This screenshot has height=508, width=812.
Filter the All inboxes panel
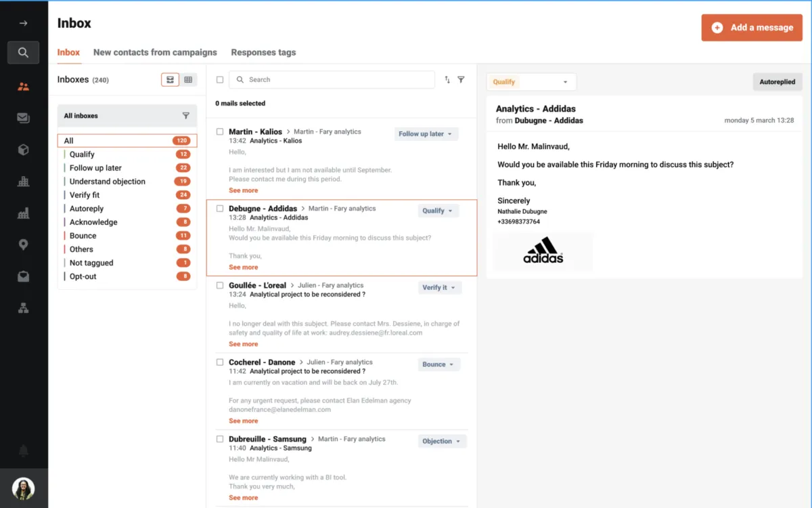[186, 116]
